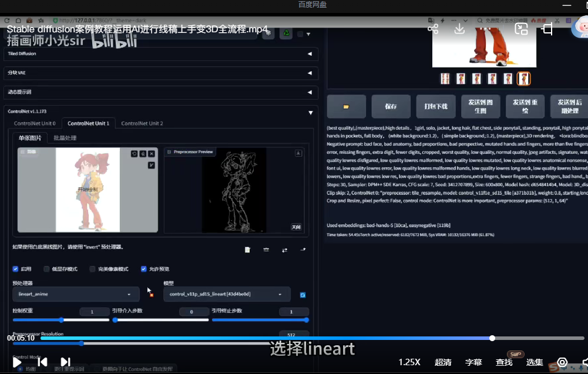588x374 pixels.
Task: Open the 预处理器 lineart_anime dropdown
Action: click(76, 294)
